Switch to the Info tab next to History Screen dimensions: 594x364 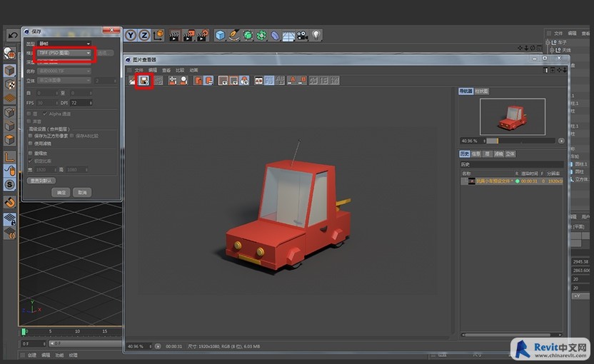(x=475, y=153)
